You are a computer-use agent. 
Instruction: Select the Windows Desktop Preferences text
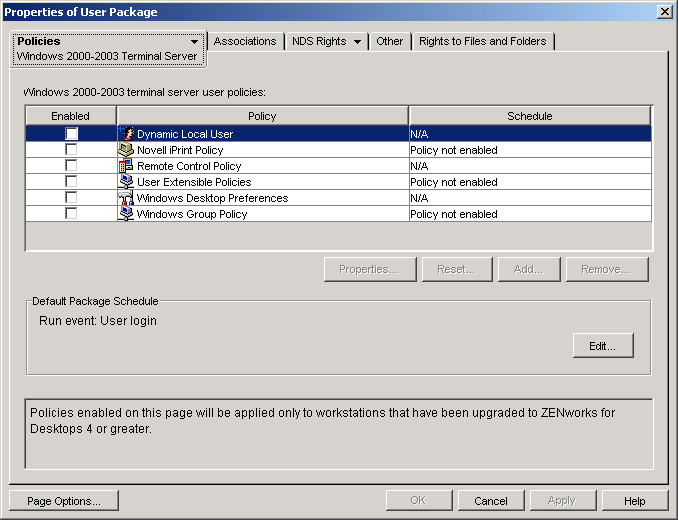pos(212,198)
